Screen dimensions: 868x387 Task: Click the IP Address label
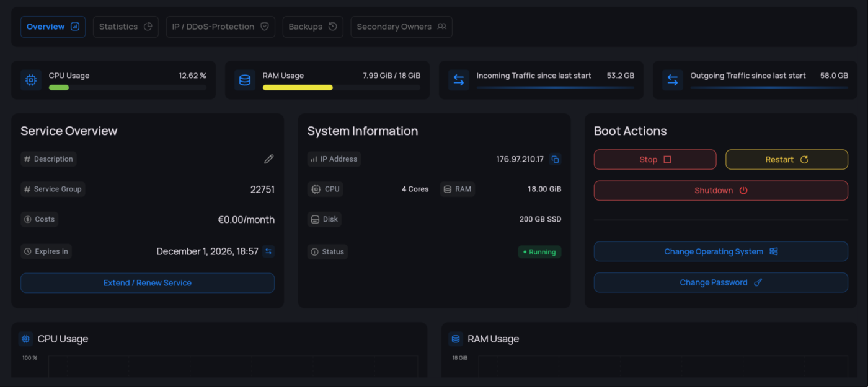tap(334, 159)
